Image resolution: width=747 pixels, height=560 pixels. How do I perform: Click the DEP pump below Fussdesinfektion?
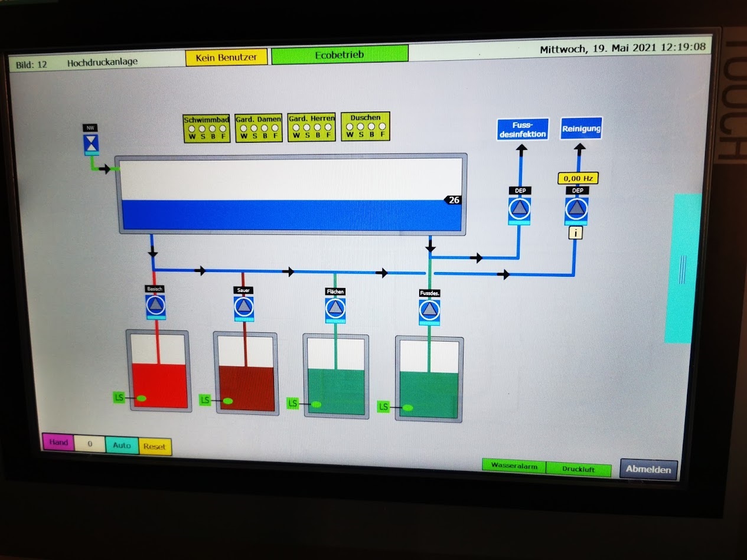pos(520,209)
